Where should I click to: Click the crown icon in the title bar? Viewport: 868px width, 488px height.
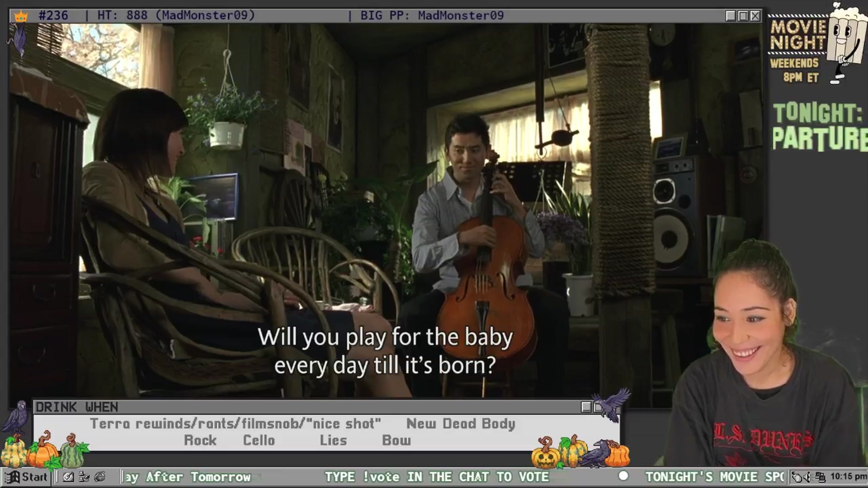(x=21, y=16)
